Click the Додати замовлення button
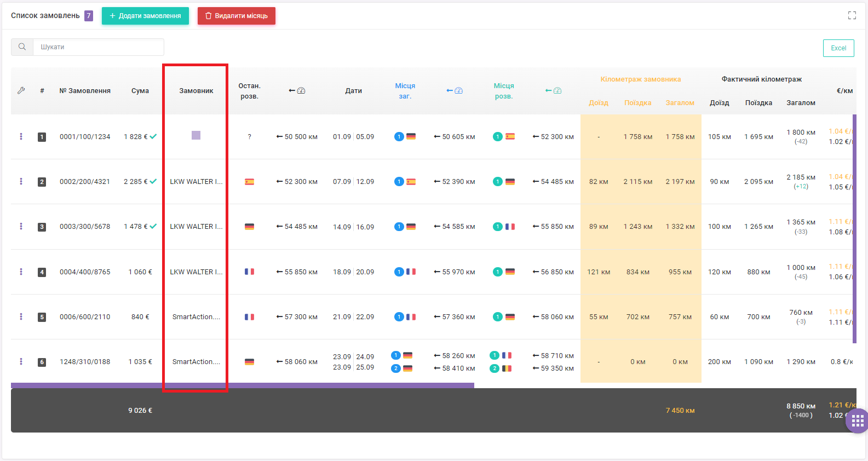868x461 pixels. (x=145, y=16)
